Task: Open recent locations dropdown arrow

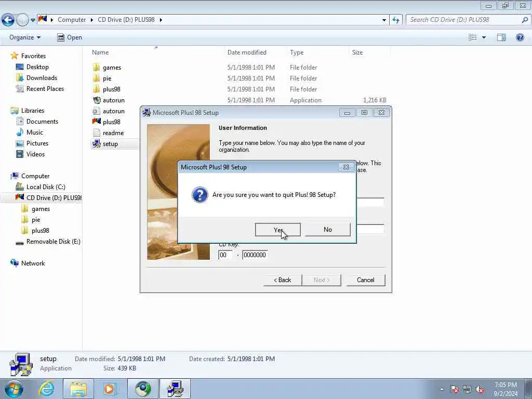Action: tap(33, 20)
